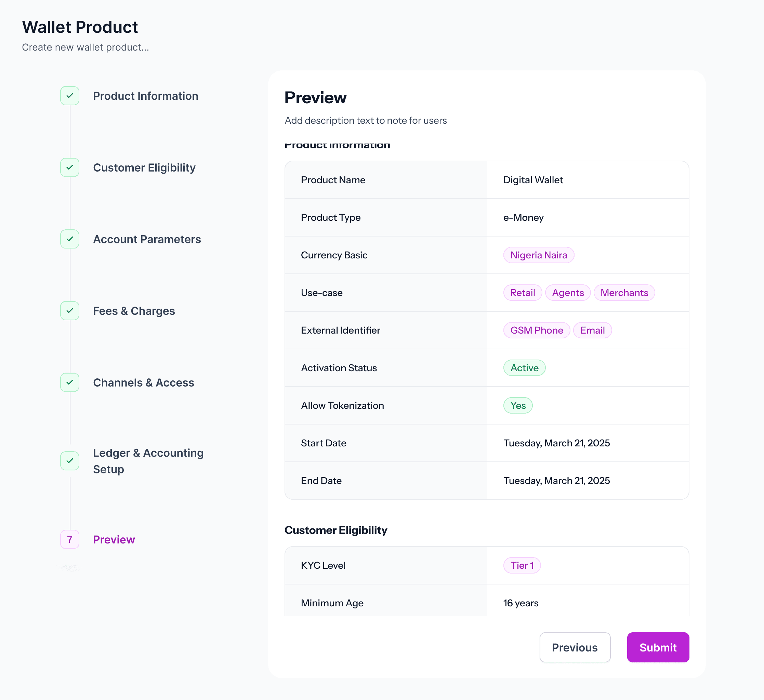Image resolution: width=764 pixels, height=700 pixels.
Task: Click the Email identifier tag
Action: click(x=592, y=330)
